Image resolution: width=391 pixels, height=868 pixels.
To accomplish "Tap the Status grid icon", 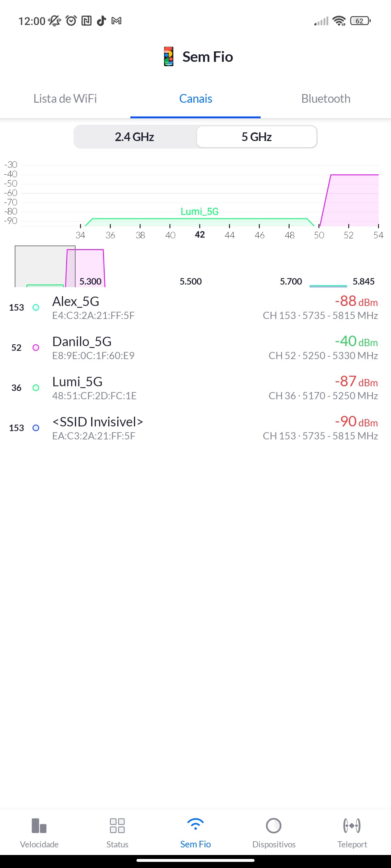I will pyautogui.click(x=117, y=826).
